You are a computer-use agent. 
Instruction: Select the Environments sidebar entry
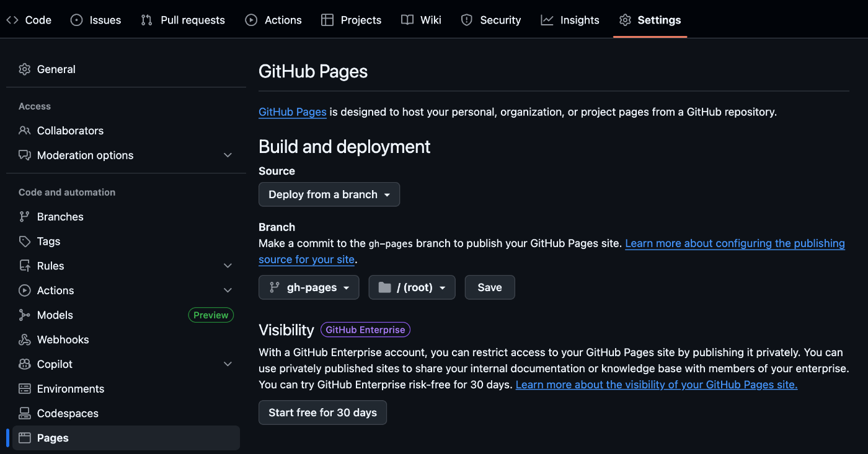(69, 388)
